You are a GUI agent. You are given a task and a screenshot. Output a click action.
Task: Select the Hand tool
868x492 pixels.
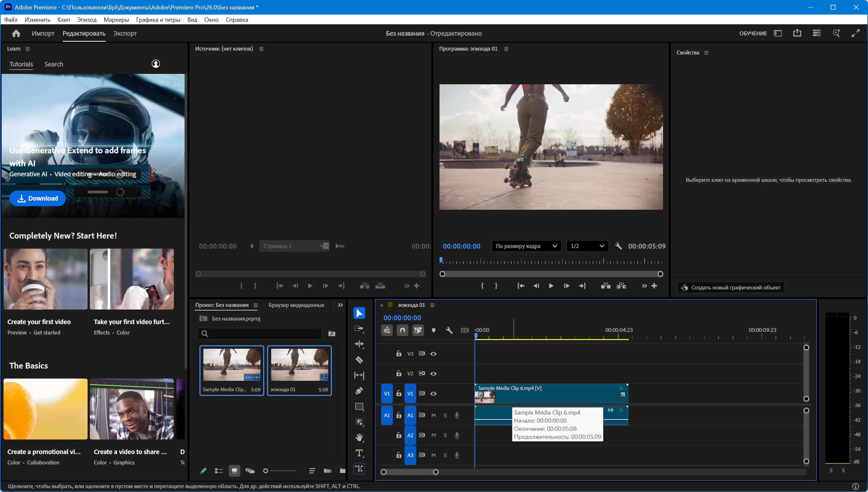pyautogui.click(x=359, y=437)
